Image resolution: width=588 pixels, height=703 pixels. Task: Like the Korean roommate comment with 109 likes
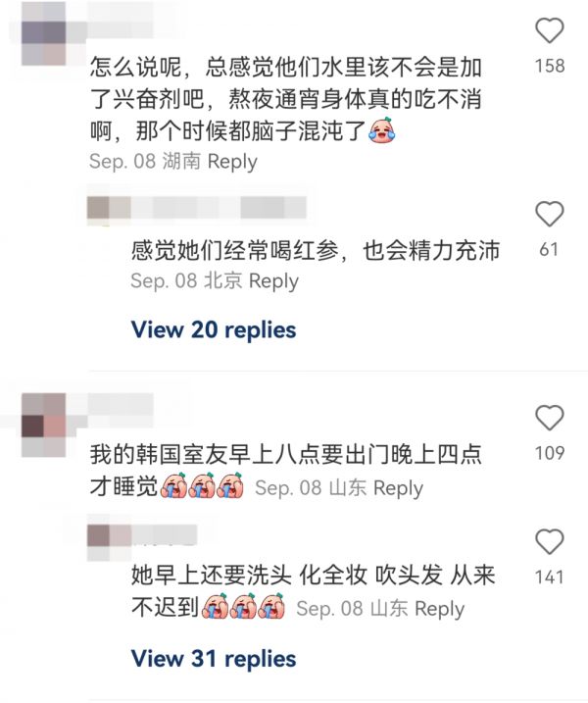[550, 418]
